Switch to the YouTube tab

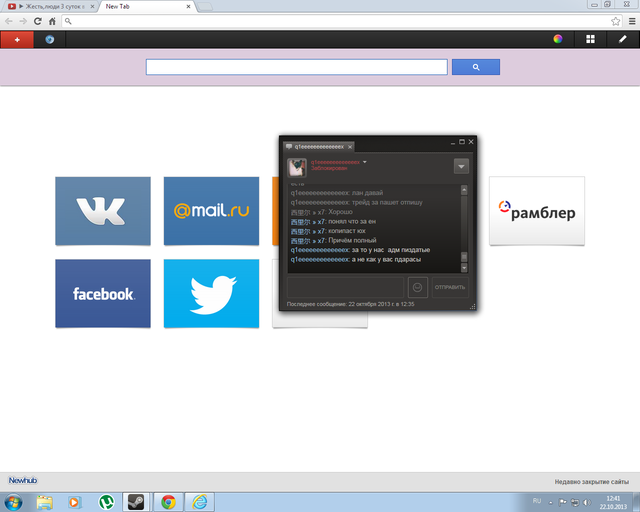click(x=49, y=7)
